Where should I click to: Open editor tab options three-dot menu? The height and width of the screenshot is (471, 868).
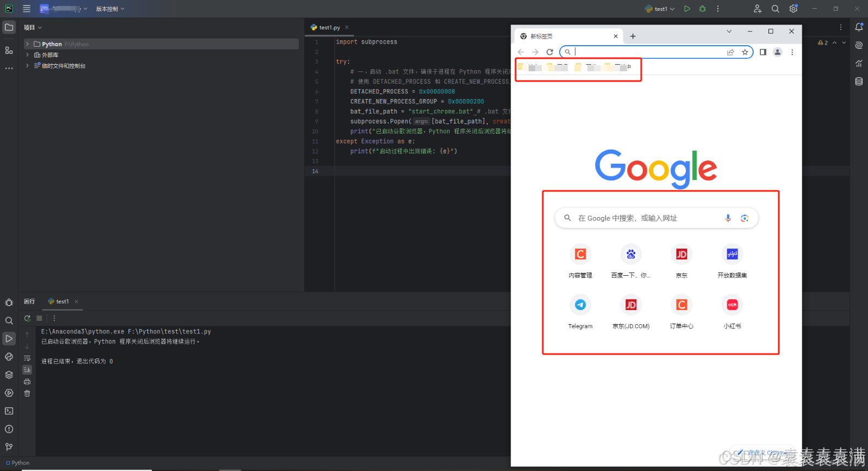pos(841,27)
